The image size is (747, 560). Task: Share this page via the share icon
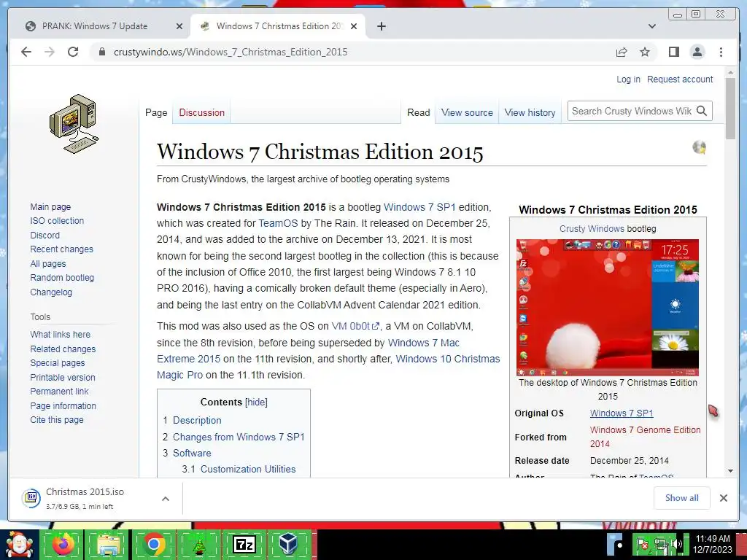[622, 52]
